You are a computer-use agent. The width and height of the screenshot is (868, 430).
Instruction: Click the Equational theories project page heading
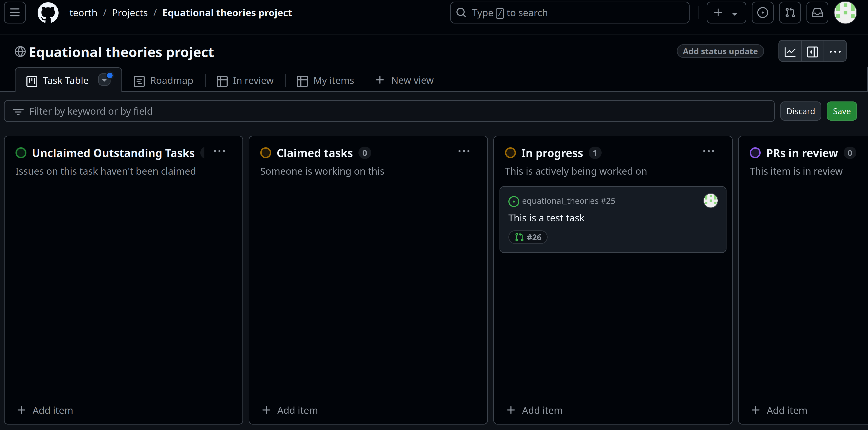coord(121,52)
